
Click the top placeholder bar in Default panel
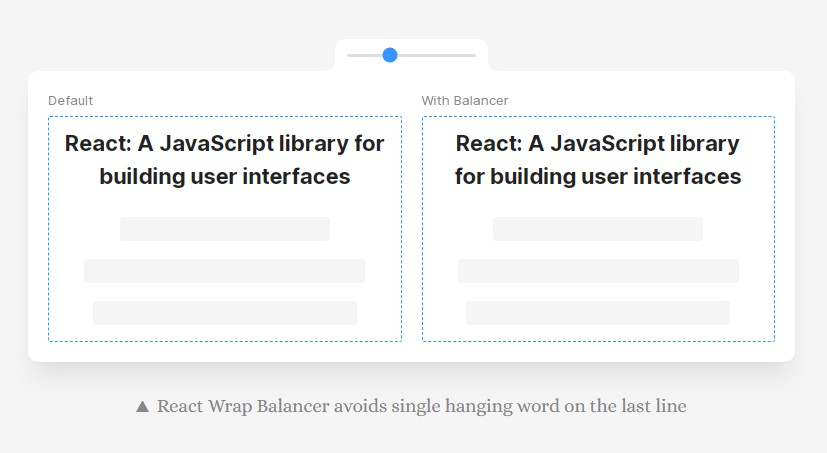(x=225, y=229)
